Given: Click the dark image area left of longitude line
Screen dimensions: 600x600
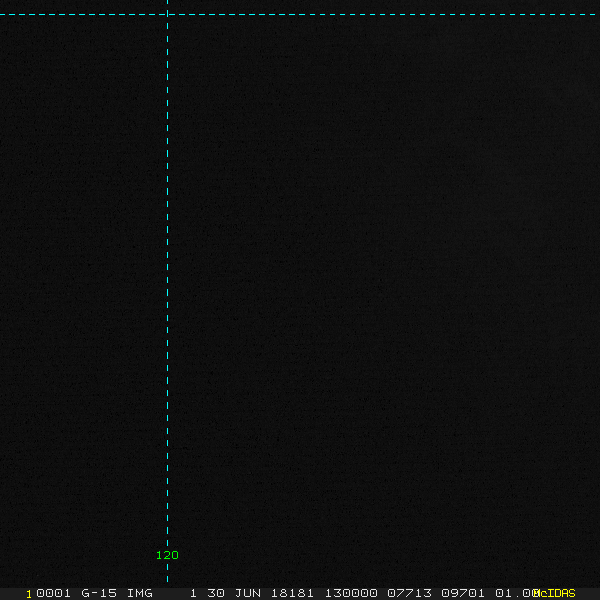Looking at the screenshot, I should tap(80, 300).
